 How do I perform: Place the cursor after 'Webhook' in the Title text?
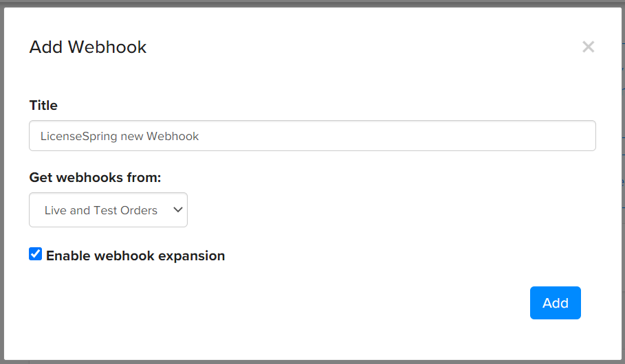coord(200,137)
